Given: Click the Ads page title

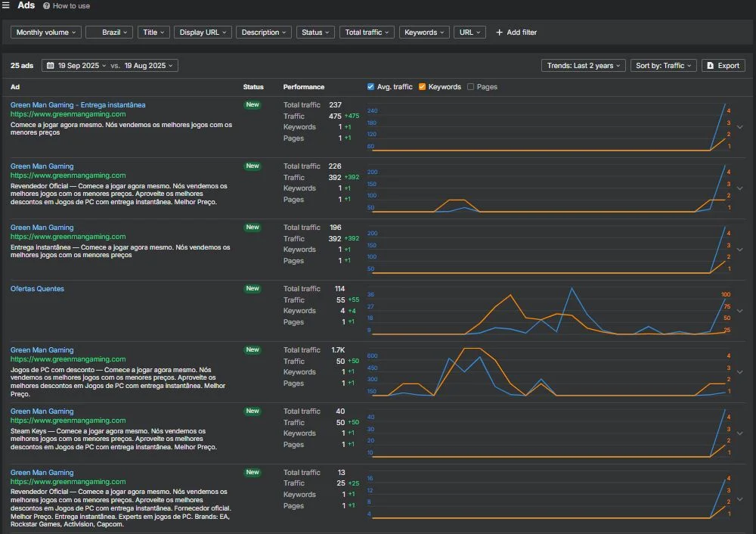Looking at the screenshot, I should [26, 5].
